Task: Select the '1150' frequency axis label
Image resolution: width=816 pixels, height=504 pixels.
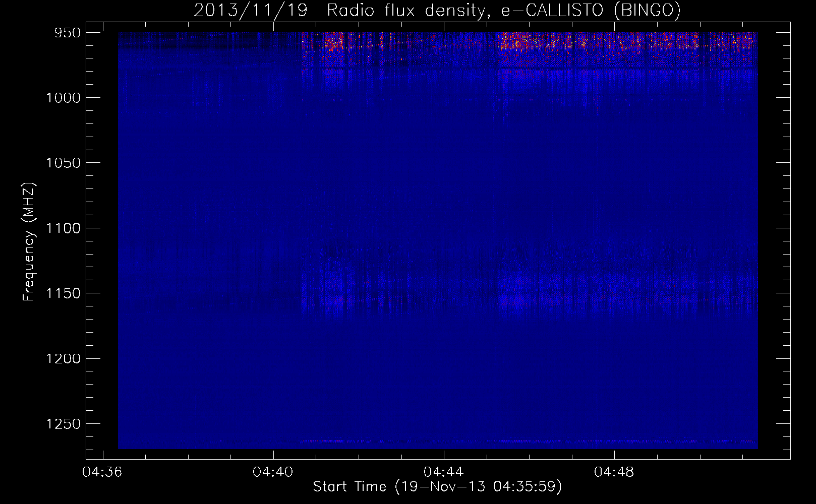Action: pos(63,293)
